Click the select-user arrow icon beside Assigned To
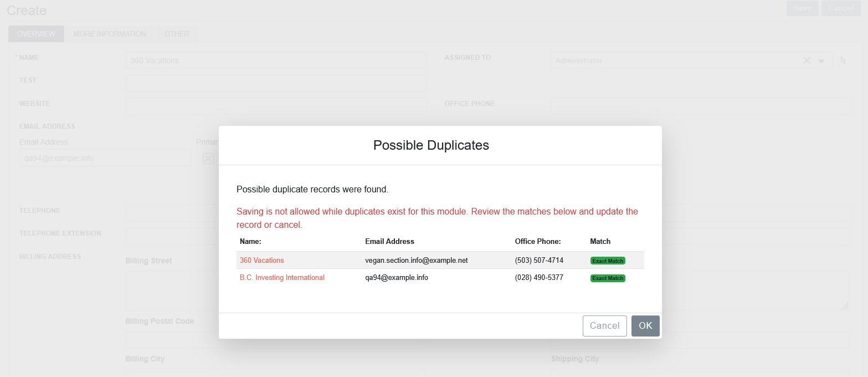The width and height of the screenshot is (868, 377). coord(843,60)
